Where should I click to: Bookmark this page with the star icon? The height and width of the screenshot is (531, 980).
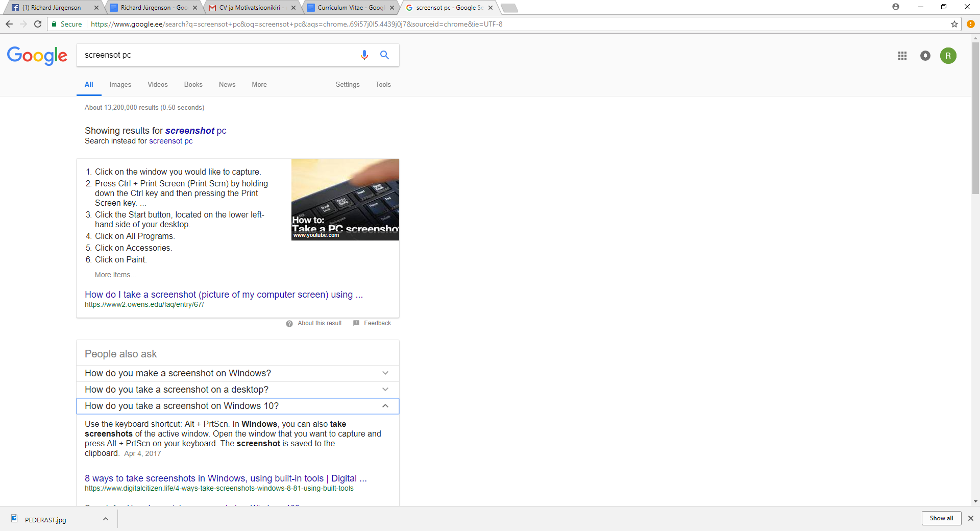pos(954,24)
